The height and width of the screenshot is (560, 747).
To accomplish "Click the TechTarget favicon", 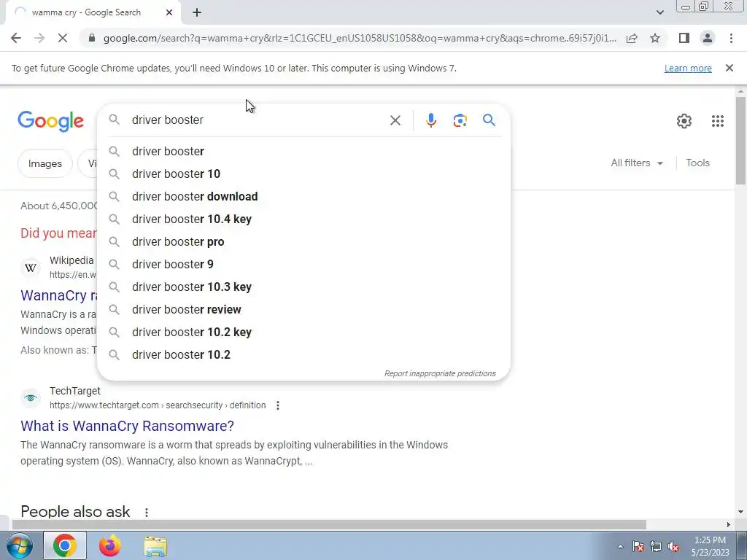I will click(31, 398).
